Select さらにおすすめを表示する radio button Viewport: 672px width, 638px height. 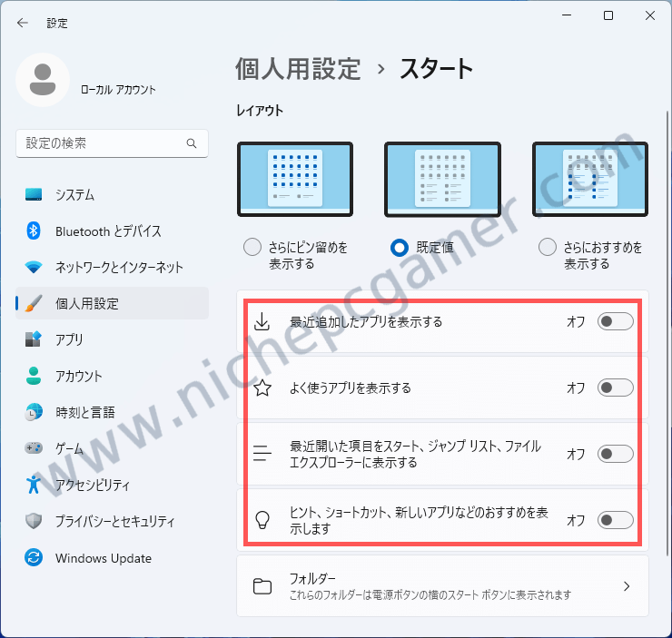click(x=548, y=247)
